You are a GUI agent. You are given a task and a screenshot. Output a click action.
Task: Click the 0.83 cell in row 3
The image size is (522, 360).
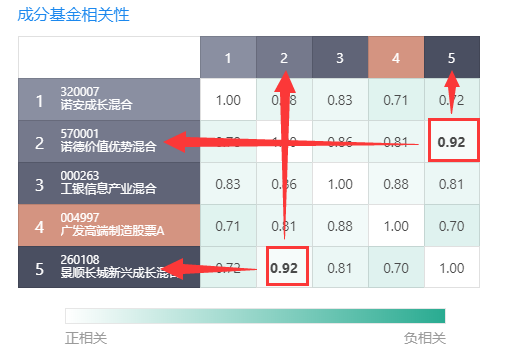tap(228, 184)
